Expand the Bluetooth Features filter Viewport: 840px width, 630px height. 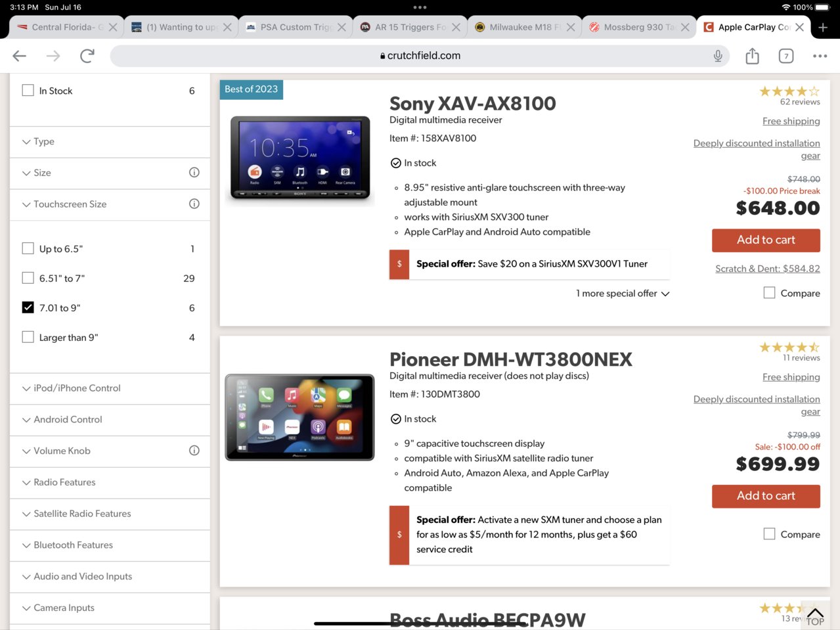110,545
